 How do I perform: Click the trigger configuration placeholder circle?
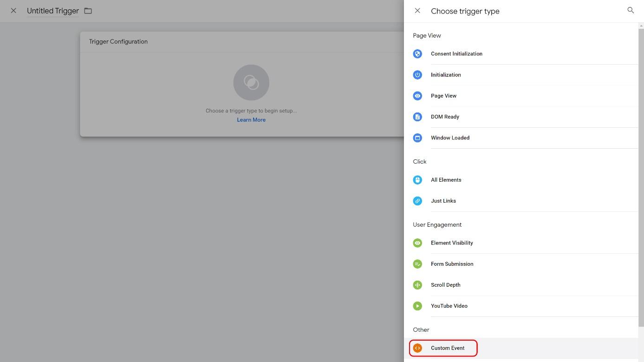(x=251, y=83)
